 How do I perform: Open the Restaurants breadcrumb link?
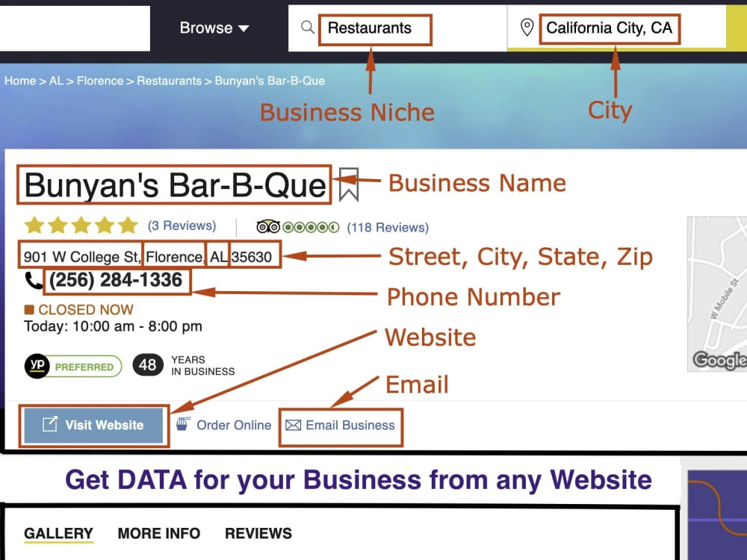pos(169,81)
